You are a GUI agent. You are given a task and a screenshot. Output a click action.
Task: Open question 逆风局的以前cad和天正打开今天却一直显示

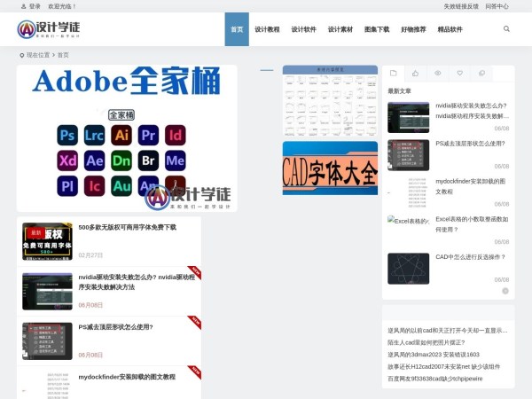(448, 331)
